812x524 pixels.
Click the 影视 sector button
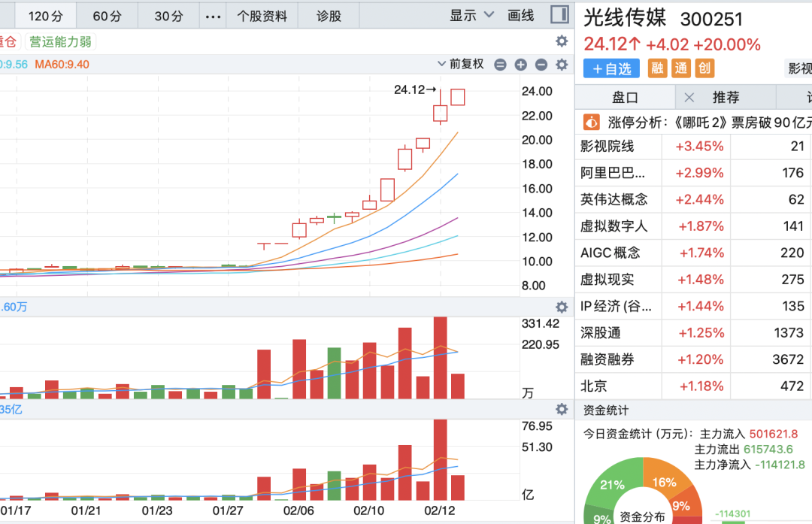tap(799, 68)
